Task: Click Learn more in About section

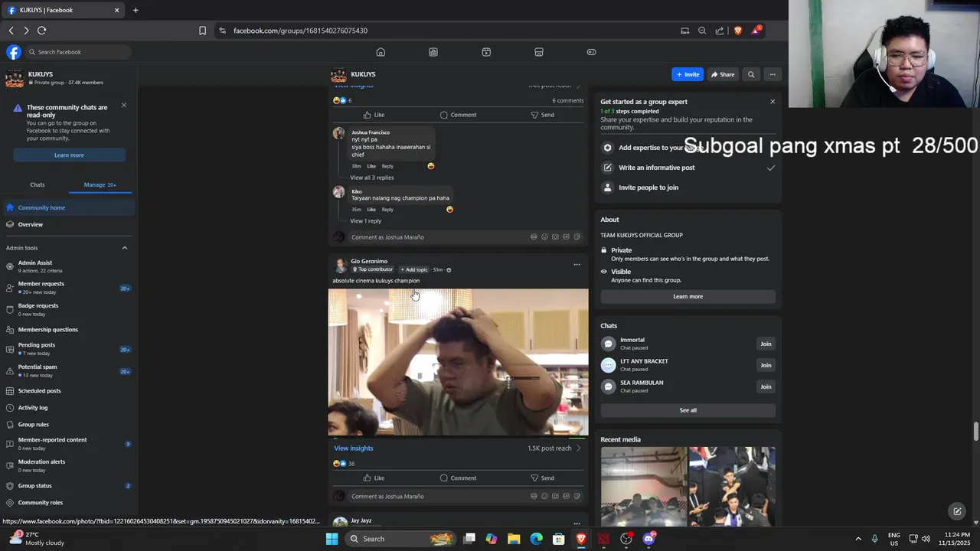Action: coord(688,297)
